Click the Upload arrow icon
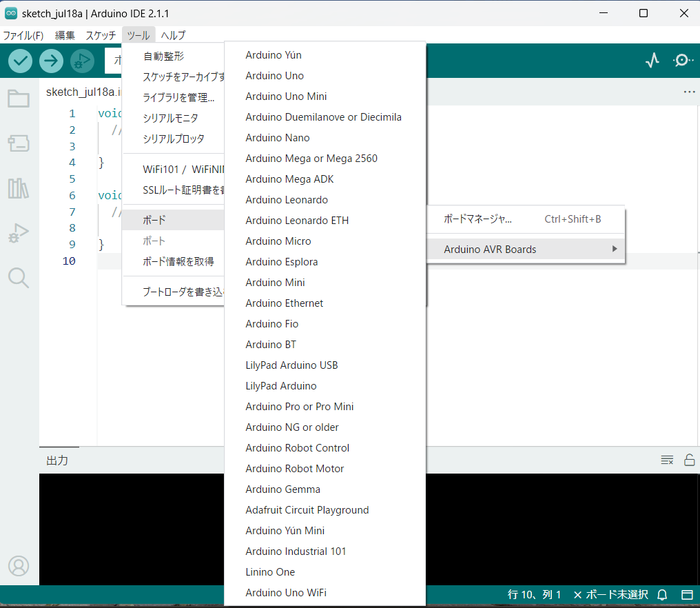This screenshot has height=608, width=700. coord(51,61)
